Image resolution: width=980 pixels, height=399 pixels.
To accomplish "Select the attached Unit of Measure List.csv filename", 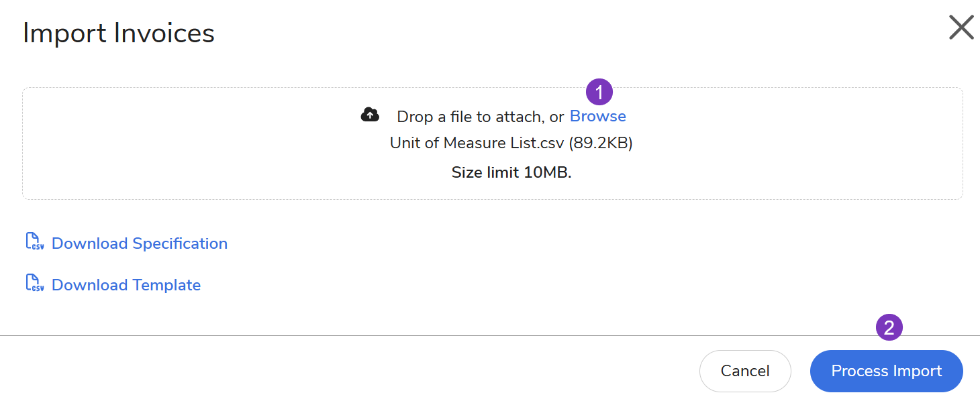I will pyautogui.click(x=477, y=144).
